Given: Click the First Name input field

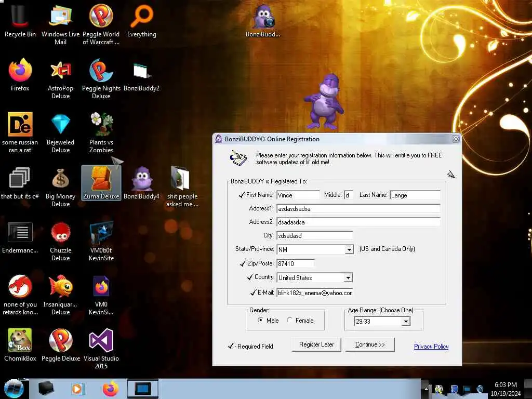Looking at the screenshot, I should pos(298,195).
